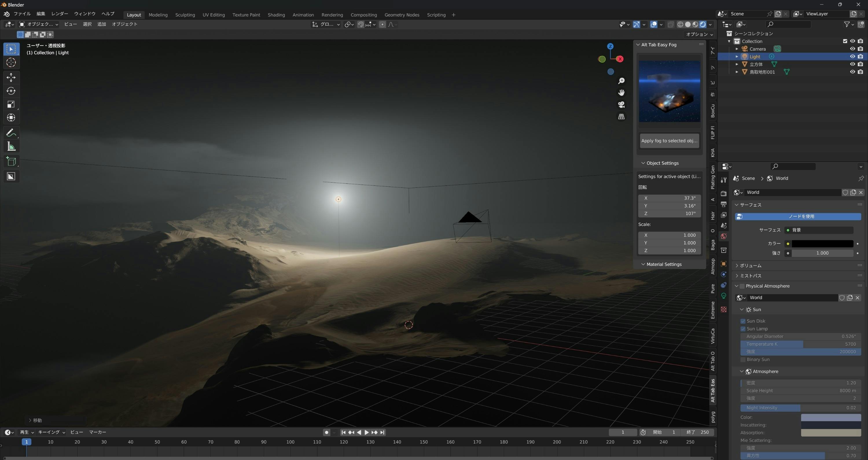Open the レンダー menu

pos(59,14)
